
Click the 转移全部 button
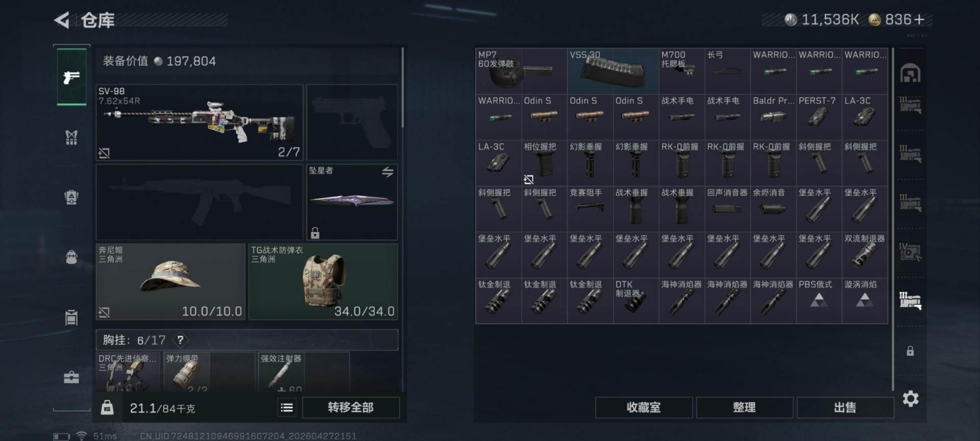(351, 407)
